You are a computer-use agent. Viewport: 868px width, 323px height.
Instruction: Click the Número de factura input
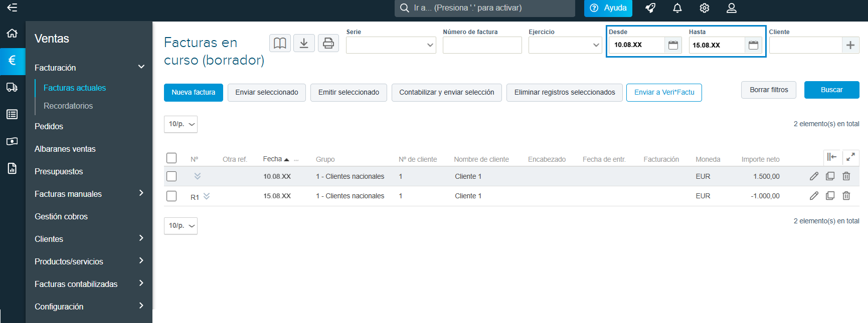tap(482, 45)
